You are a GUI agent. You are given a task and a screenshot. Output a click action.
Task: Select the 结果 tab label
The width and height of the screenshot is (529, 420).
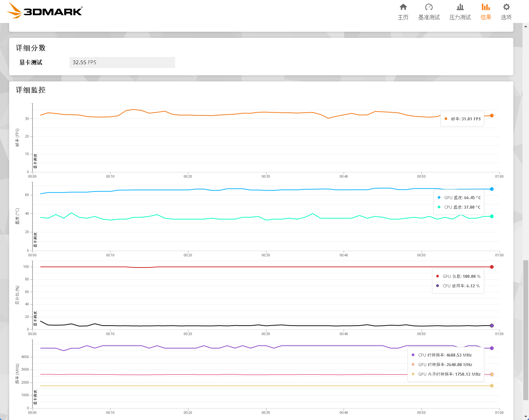click(486, 17)
